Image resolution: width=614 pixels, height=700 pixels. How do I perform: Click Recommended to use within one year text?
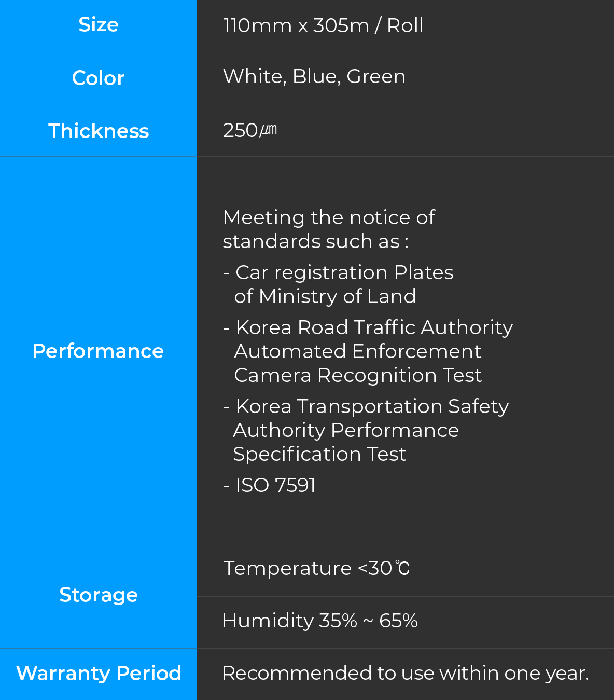(406, 673)
